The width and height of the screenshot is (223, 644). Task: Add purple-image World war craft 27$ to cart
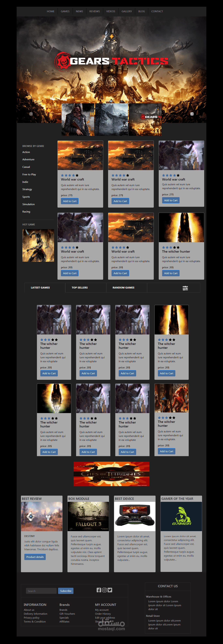171,200
